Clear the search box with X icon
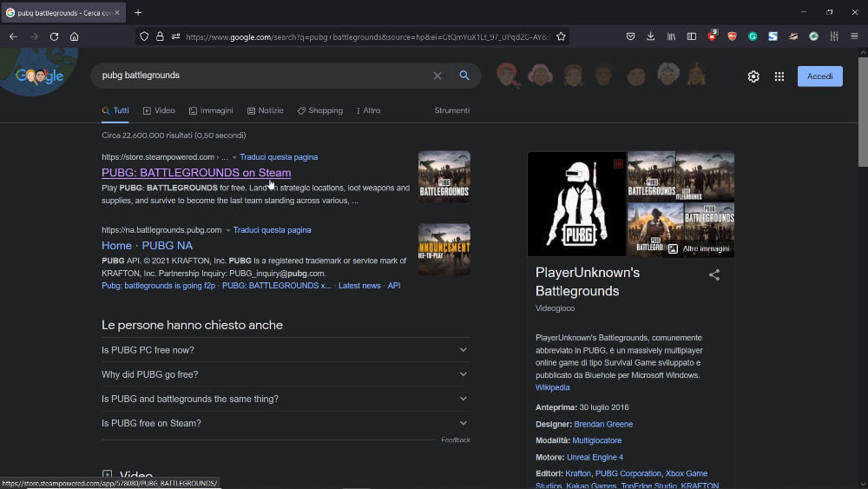The width and height of the screenshot is (868, 489). click(437, 76)
